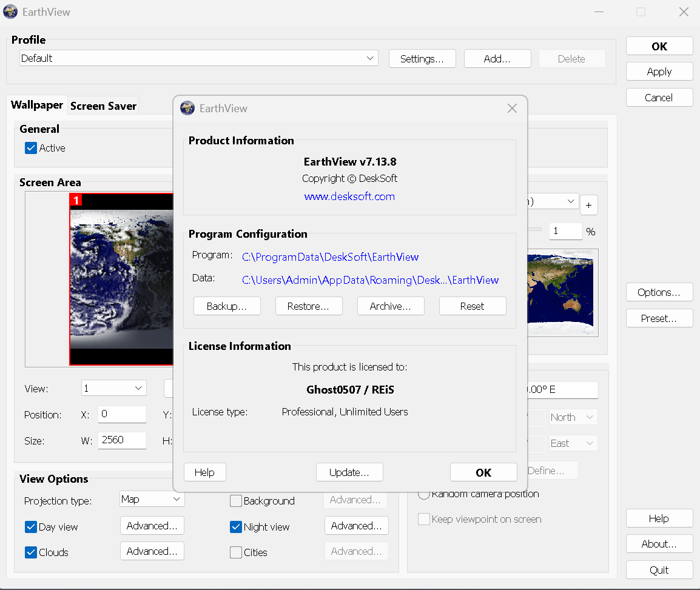Image resolution: width=700 pixels, height=590 pixels.
Task: Open the Program folder path link
Action: click(x=331, y=257)
